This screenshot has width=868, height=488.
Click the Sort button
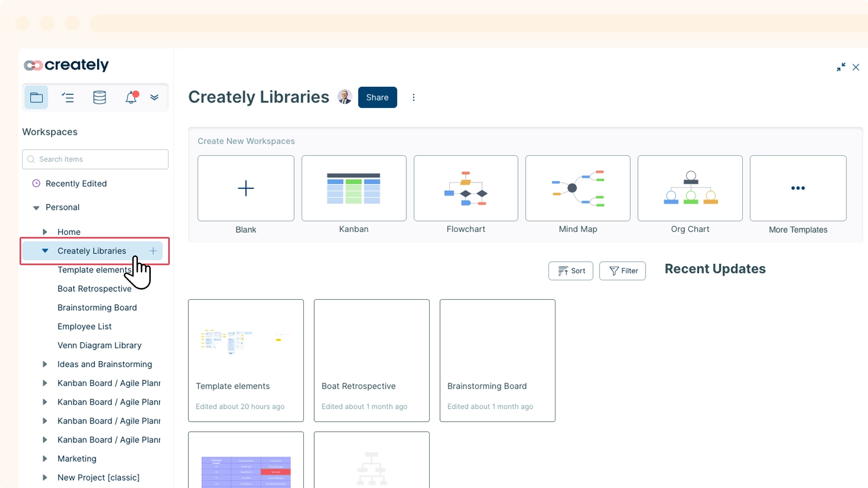coord(571,271)
